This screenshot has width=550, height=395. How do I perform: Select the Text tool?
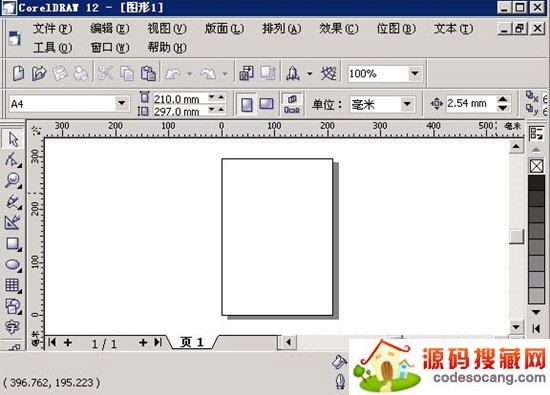pyautogui.click(x=13, y=327)
